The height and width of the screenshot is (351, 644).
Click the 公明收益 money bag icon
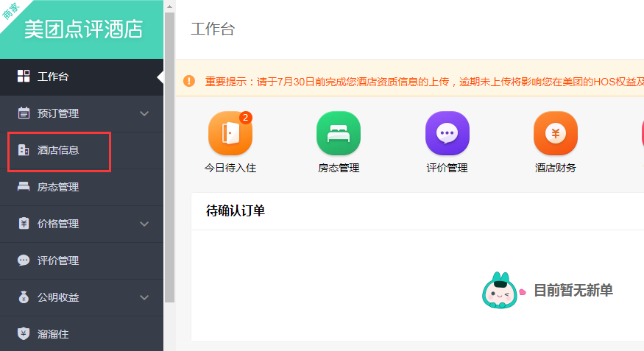pos(24,297)
